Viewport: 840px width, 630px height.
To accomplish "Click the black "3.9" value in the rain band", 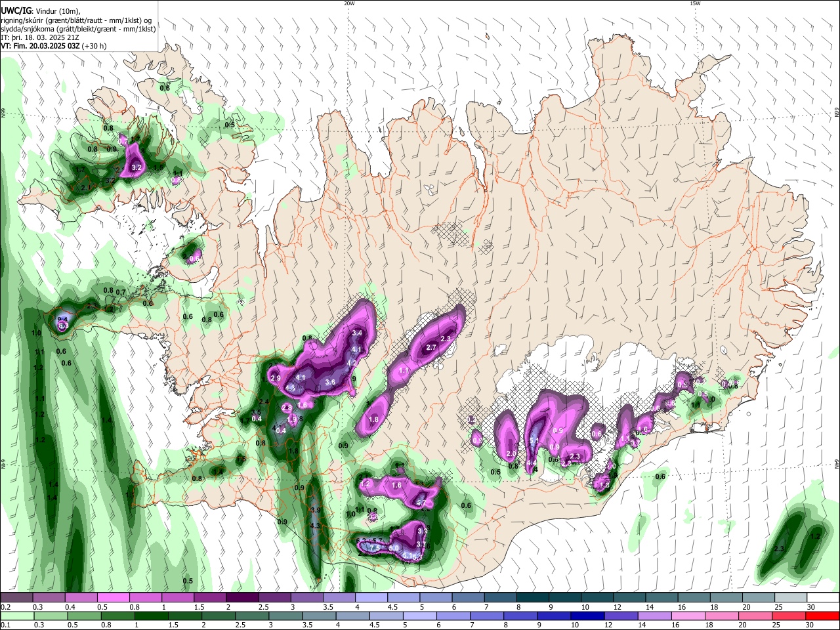I will (x=315, y=511).
